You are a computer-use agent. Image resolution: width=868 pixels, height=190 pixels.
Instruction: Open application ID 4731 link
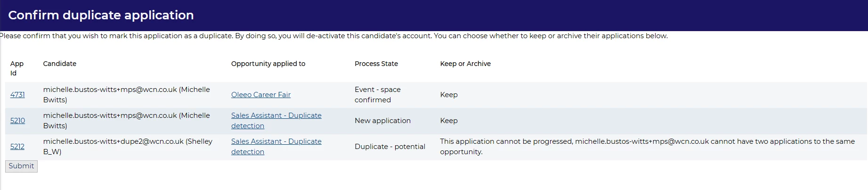coord(17,95)
